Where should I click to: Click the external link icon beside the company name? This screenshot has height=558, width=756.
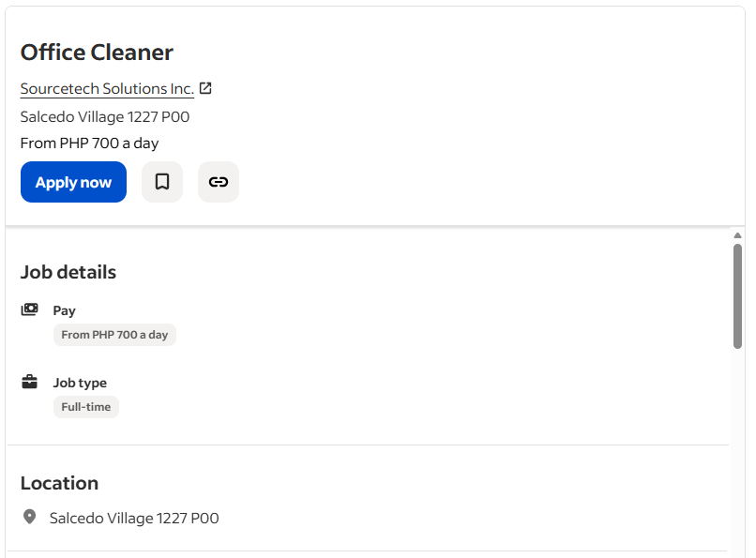coord(206,88)
